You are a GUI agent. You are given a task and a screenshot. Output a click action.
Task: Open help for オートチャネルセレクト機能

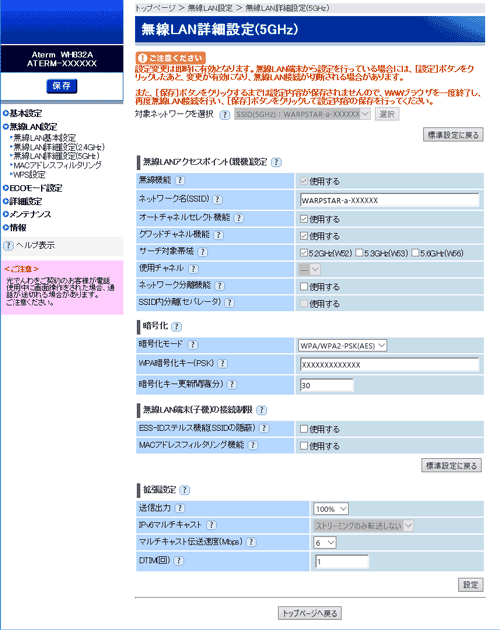coord(239,218)
